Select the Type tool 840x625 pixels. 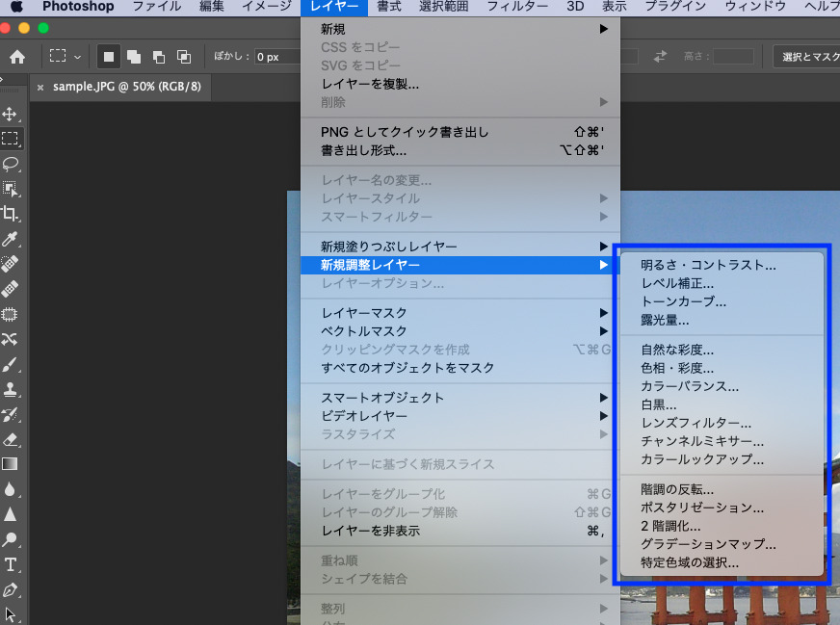(10, 565)
